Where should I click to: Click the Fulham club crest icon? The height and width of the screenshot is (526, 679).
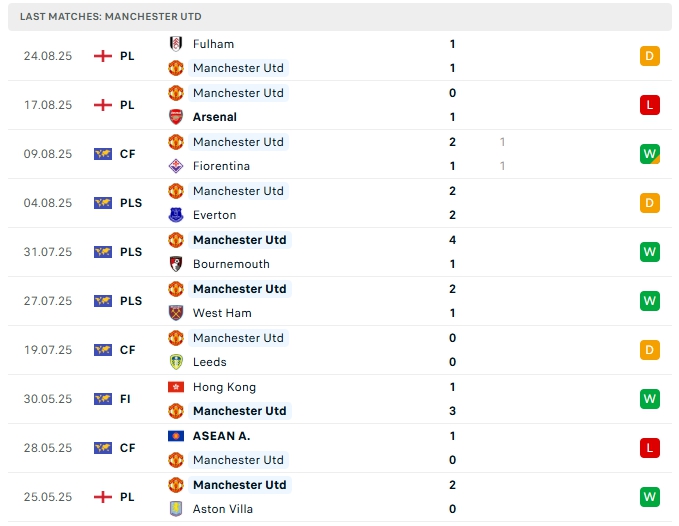[176, 44]
